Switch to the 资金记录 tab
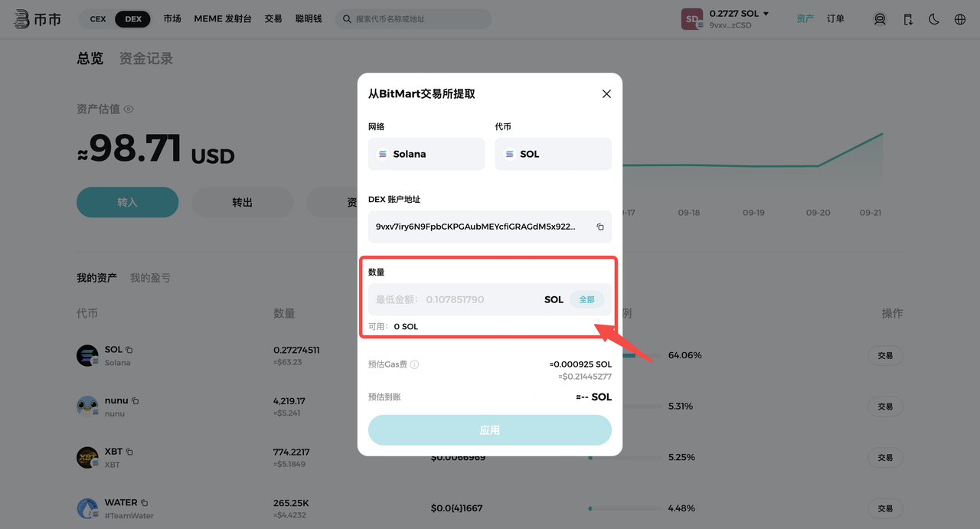This screenshot has width=980, height=529. point(146,59)
